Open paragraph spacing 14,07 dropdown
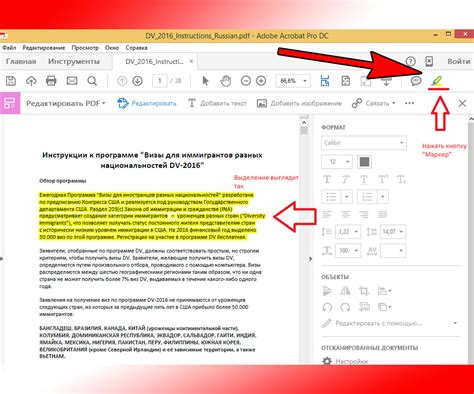 click(x=393, y=231)
